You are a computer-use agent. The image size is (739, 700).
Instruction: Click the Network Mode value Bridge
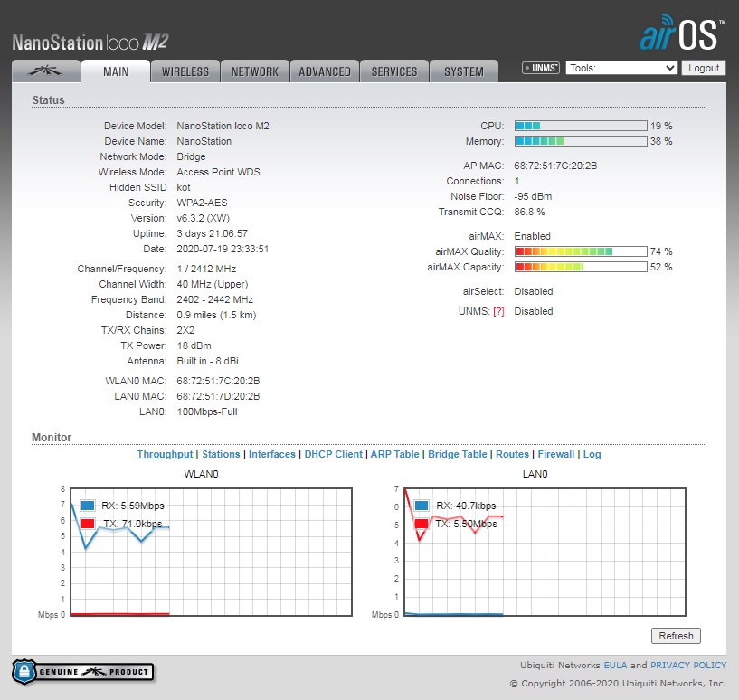click(191, 156)
